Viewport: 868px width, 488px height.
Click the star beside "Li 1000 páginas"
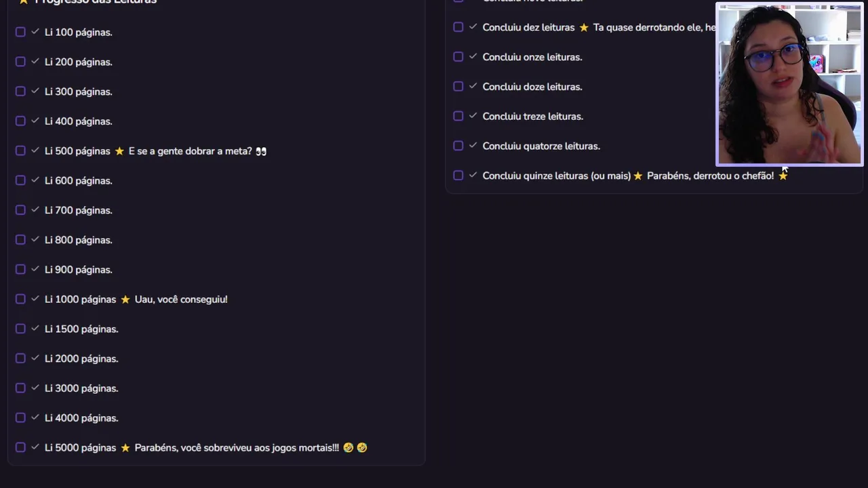(125, 300)
